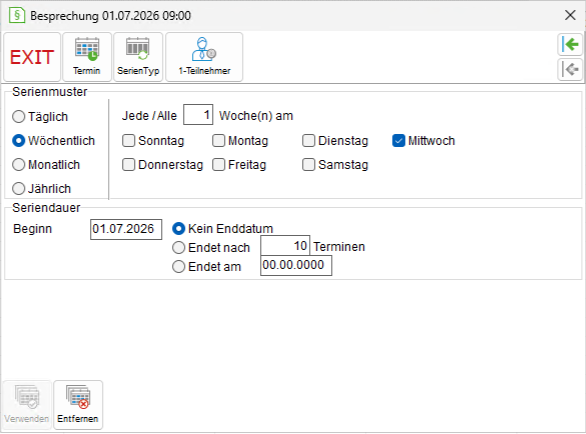Viewport: 586px width, 434px height.
Task: Choose the Endet nach option
Action: pyautogui.click(x=179, y=247)
